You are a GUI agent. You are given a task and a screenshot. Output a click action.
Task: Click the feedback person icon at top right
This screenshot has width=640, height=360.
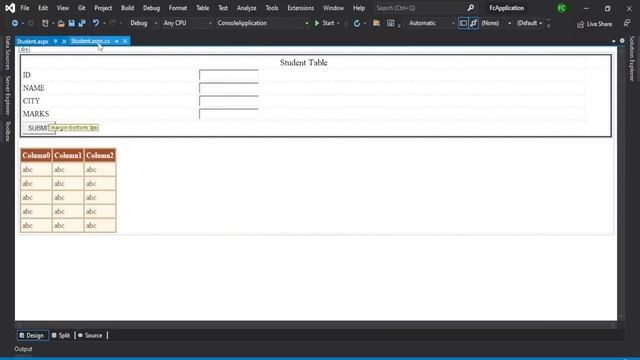[627, 23]
